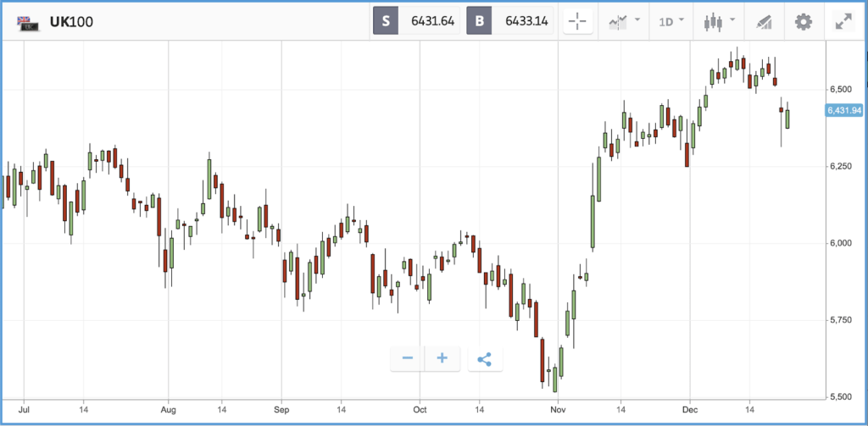Click the Nov marker on time axis

coord(558,411)
